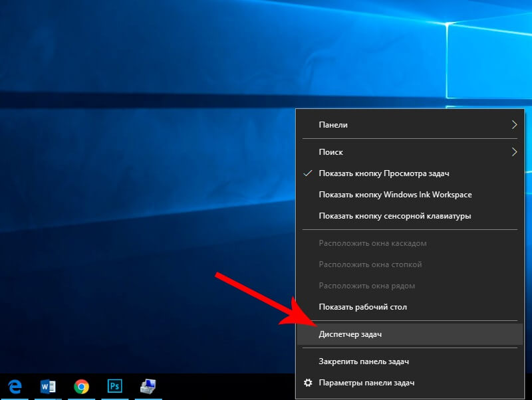Click the Панели menu entry

coord(331,124)
